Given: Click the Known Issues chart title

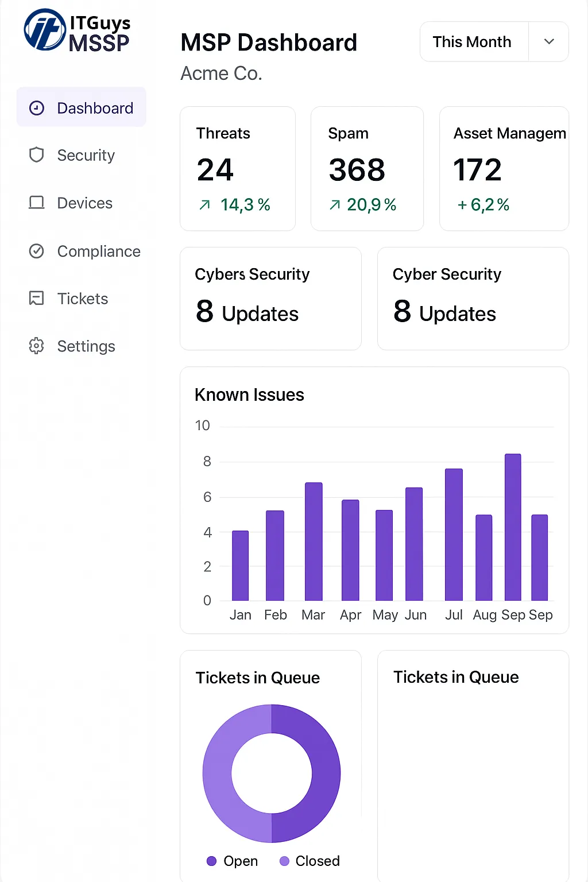Looking at the screenshot, I should [x=249, y=395].
